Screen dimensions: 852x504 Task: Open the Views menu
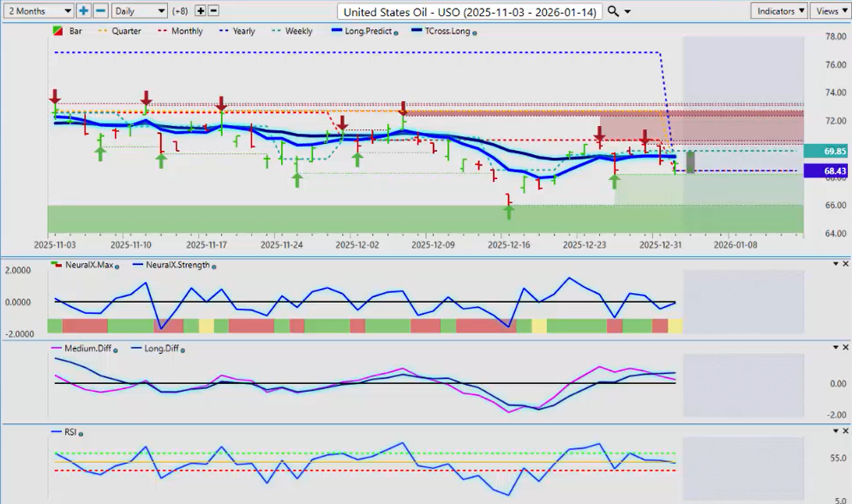coord(828,11)
